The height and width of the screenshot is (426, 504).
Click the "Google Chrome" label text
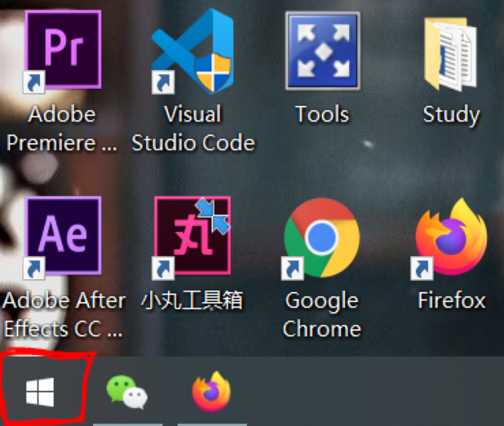coord(322,315)
